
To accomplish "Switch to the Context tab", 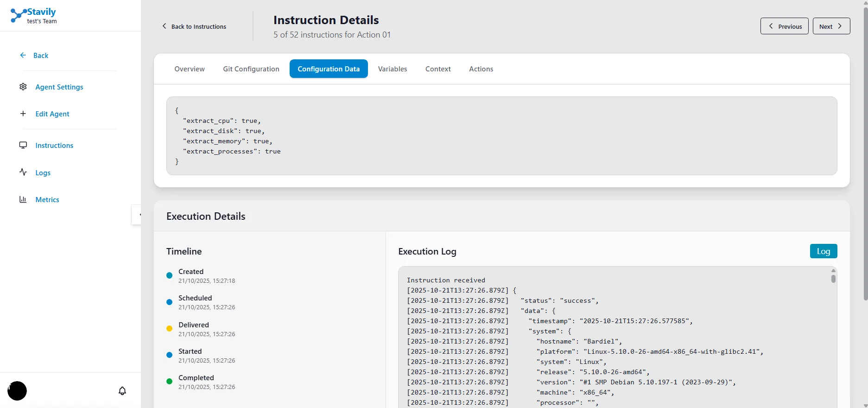I will click(438, 69).
